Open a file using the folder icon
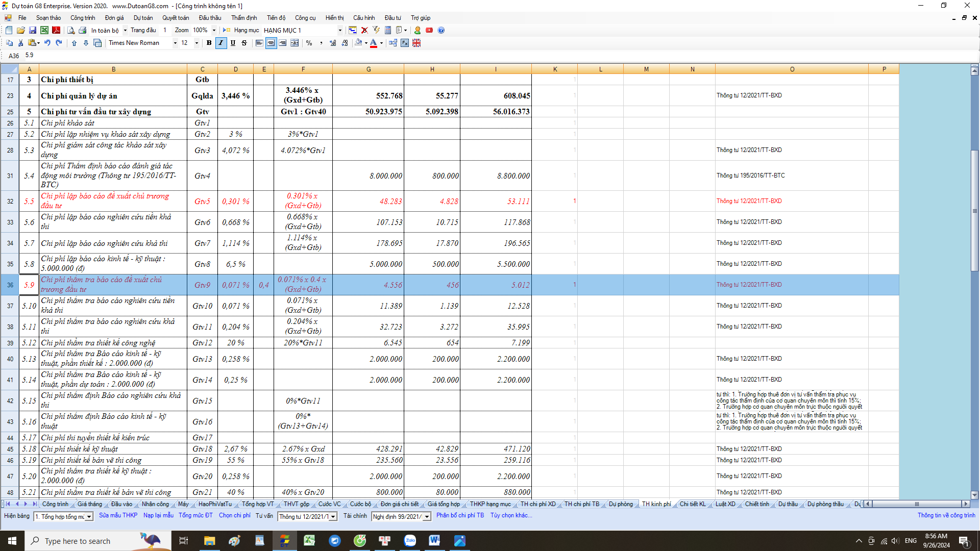 tap(21, 30)
